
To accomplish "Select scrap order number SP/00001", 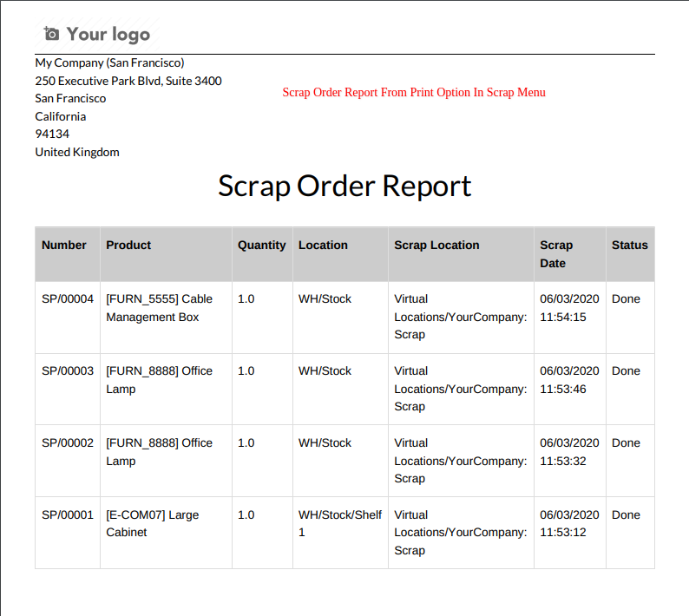I will pyautogui.click(x=68, y=515).
